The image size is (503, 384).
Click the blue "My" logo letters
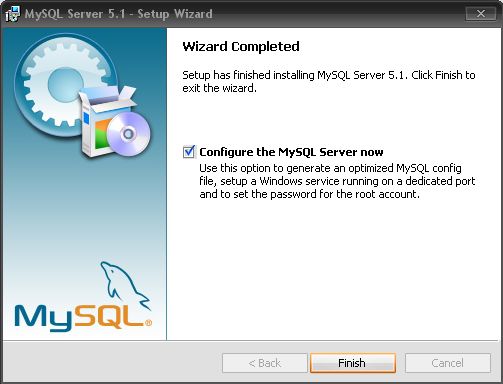(43, 318)
